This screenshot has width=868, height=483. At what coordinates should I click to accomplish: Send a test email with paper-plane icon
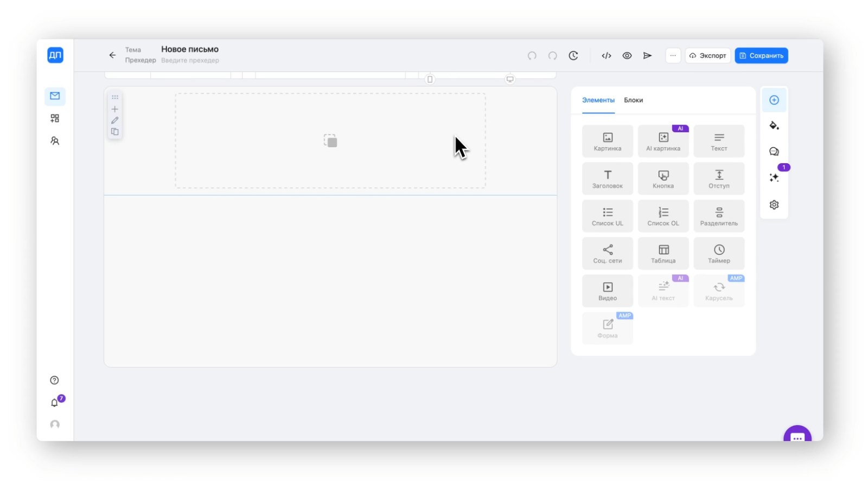647,55
